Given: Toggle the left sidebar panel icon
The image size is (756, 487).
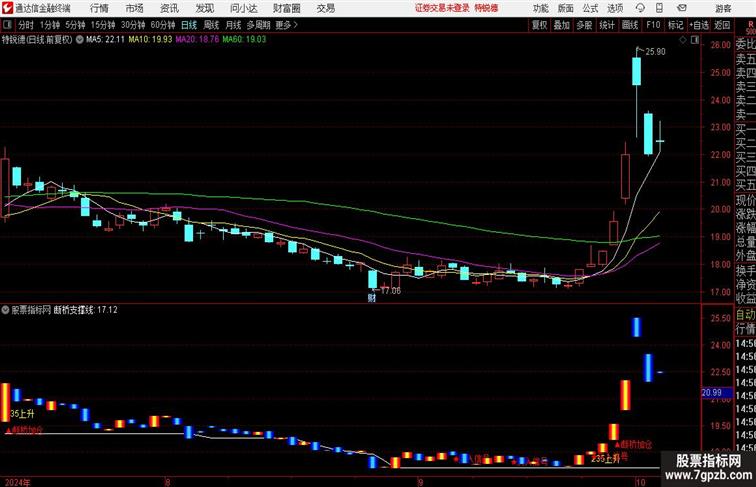Looking at the screenshot, I should point(7,25).
